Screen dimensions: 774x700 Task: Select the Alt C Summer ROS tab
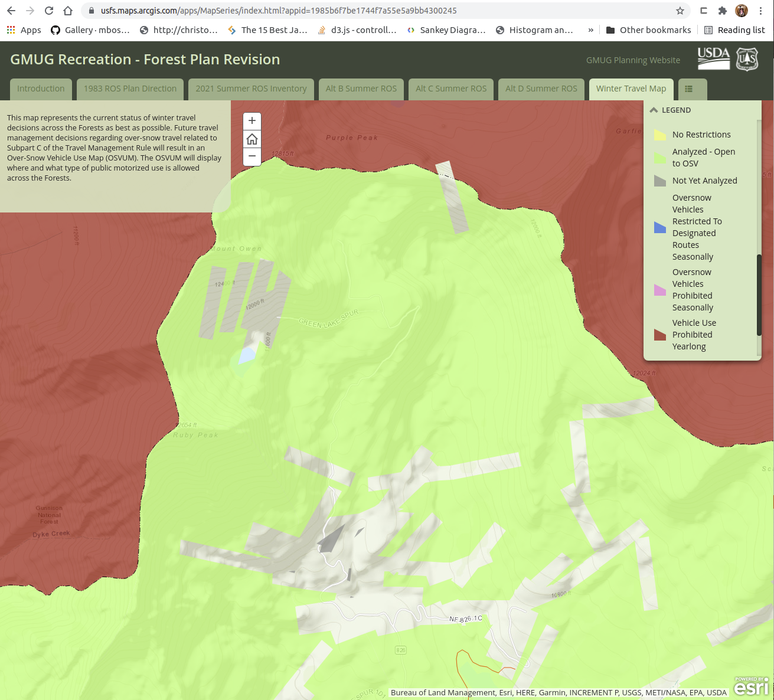451,89
